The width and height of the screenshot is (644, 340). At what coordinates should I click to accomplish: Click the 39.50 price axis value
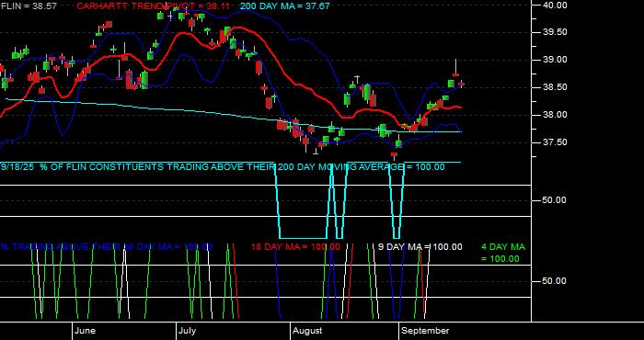(x=556, y=32)
